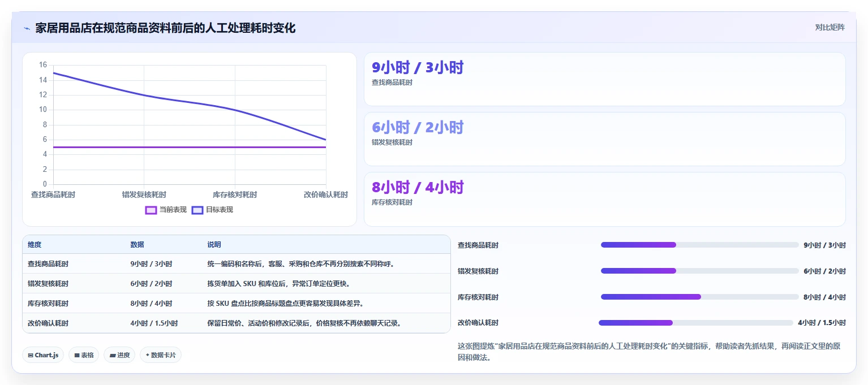Screen dimensions: 868x385
Task: Toggle the 当前表现 legend swatch
Action: click(x=151, y=210)
